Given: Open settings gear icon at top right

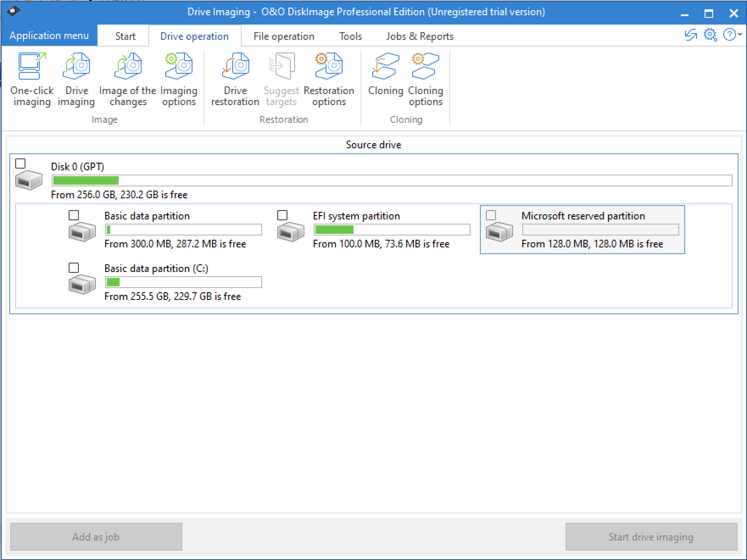Looking at the screenshot, I should (710, 35).
